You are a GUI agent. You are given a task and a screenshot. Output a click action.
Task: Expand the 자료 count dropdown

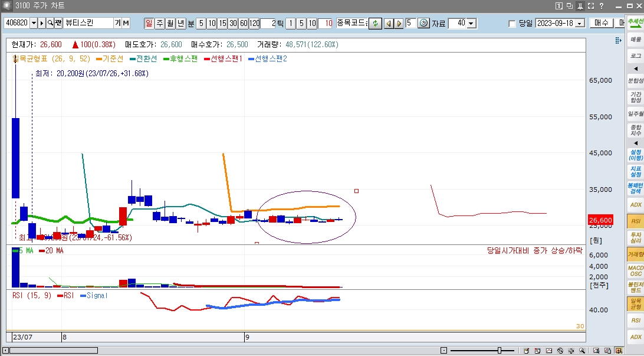coord(472,24)
